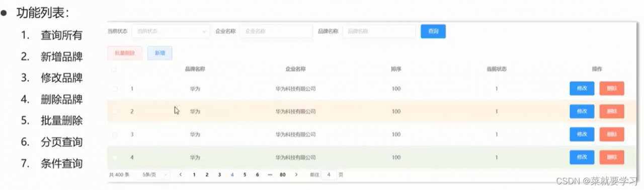Image resolution: width=644 pixels, height=190 pixels.
Task: Check the checkbox for row 3
Action: coord(114,135)
